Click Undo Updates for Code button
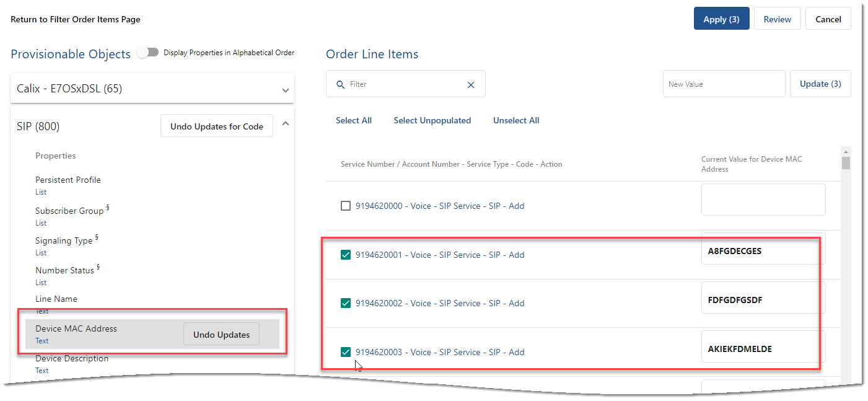Image resolution: width=868 pixels, height=401 pixels. (x=217, y=126)
